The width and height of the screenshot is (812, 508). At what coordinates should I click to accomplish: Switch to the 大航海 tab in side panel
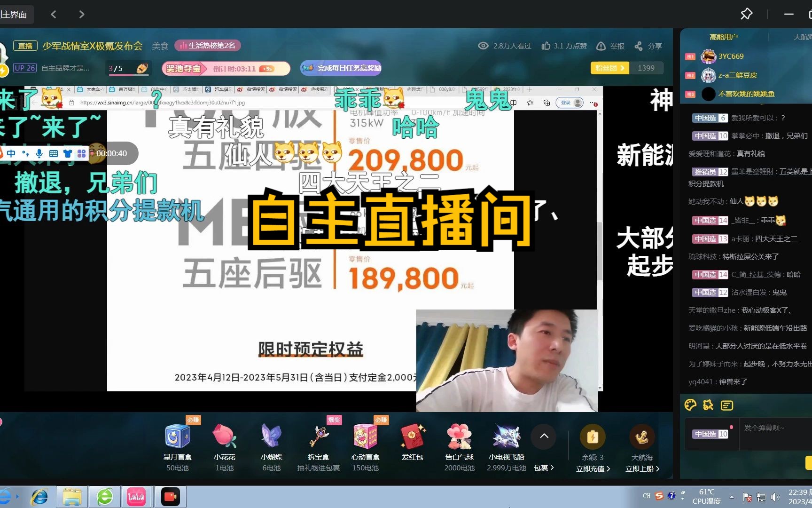point(803,37)
